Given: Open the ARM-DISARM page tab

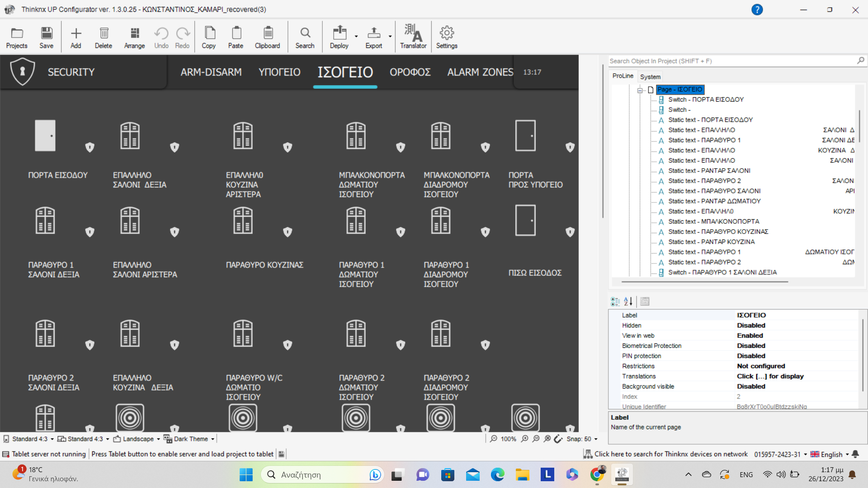Looking at the screenshot, I should pos(211,72).
